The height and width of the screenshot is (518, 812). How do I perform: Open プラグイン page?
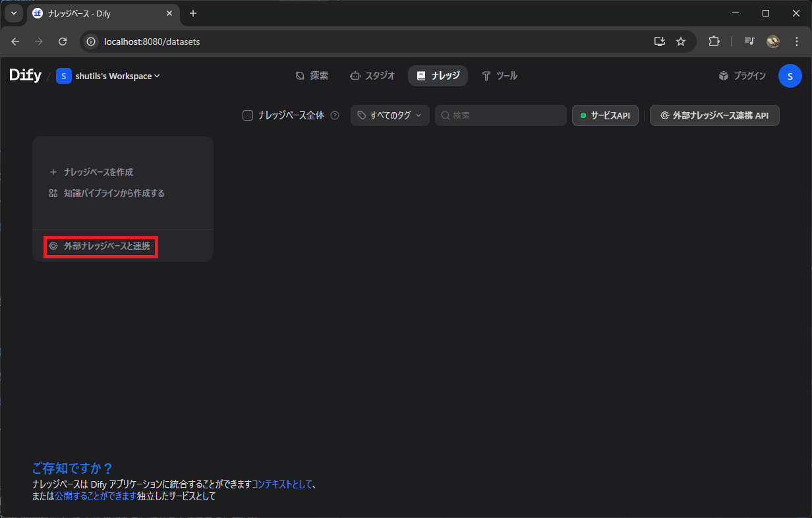(742, 76)
